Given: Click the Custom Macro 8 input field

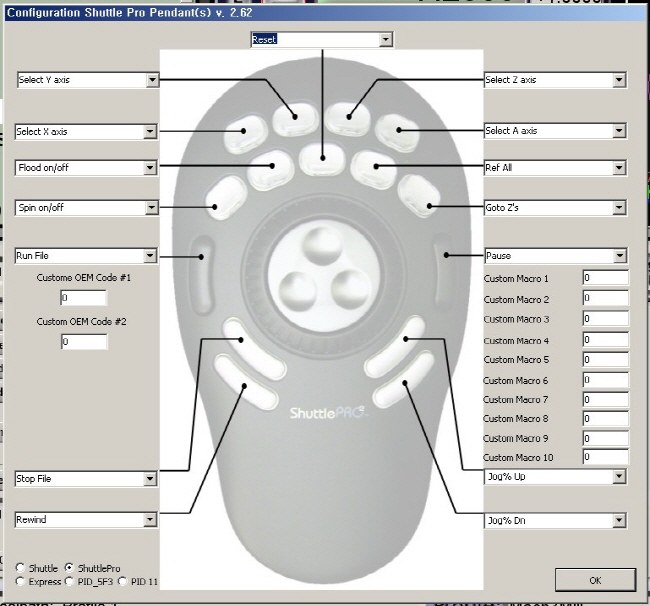Looking at the screenshot, I should pos(606,418).
